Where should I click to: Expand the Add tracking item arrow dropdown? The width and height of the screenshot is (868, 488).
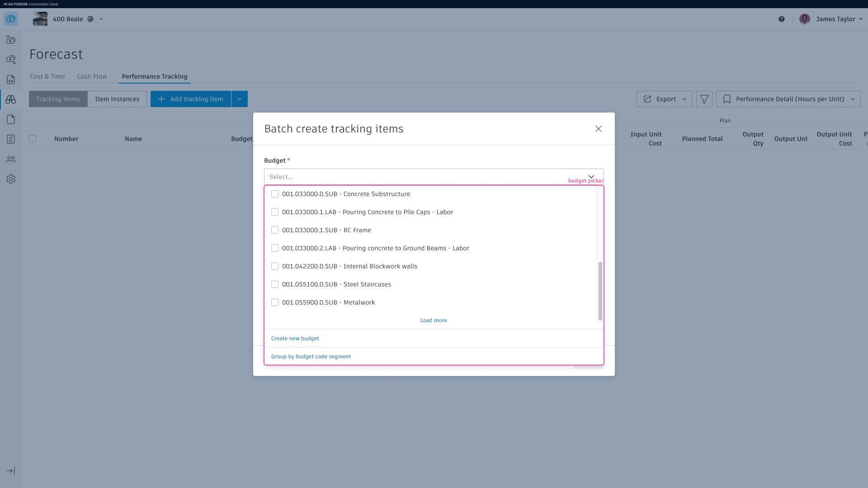[x=240, y=99]
